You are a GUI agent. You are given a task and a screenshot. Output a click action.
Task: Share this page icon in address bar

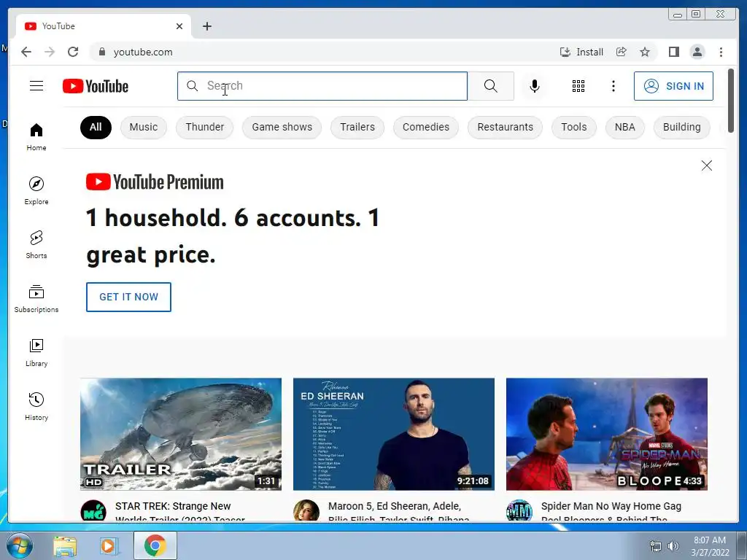(x=622, y=52)
